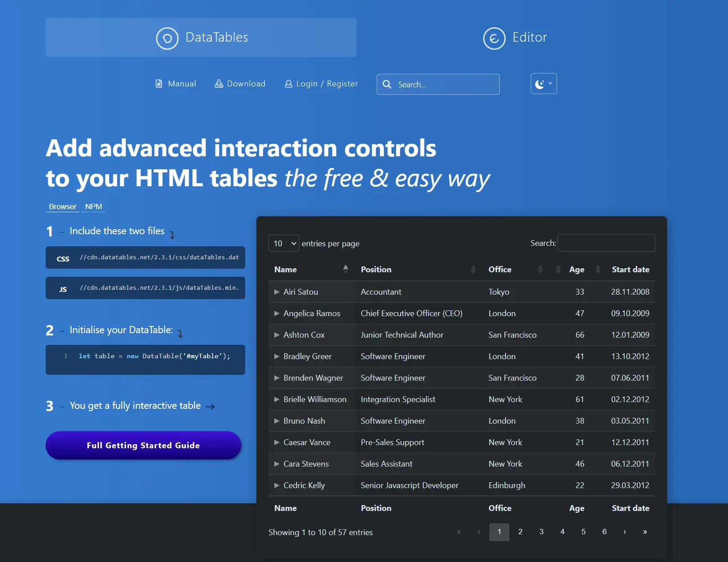Click 'Sales Assistant' cell
The height and width of the screenshot is (562, 728).
coord(387,464)
